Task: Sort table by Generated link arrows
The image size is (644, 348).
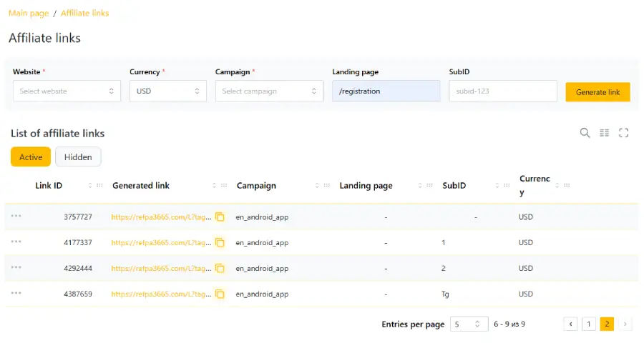Action: pyautogui.click(x=214, y=186)
